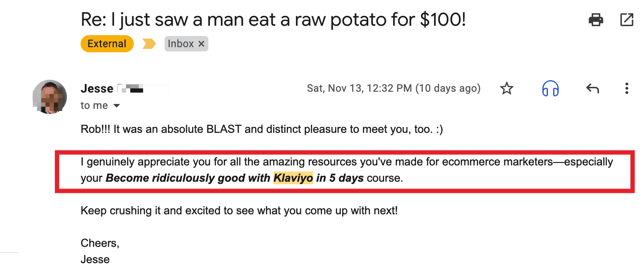Screen dimensions: 644x270
Task: Click the email subject line about raw potato
Action: tap(273, 20)
